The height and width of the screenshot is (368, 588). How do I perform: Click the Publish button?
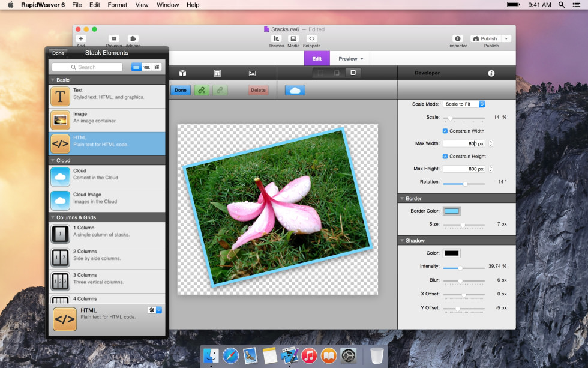tap(485, 38)
